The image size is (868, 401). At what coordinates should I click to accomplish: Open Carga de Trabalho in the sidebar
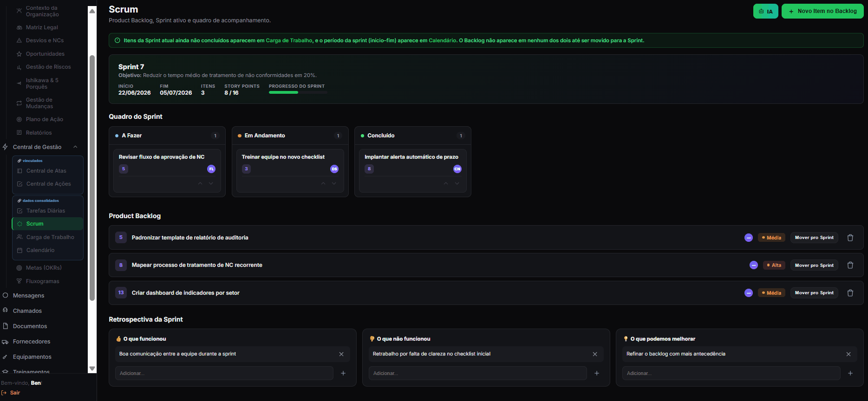[48, 237]
